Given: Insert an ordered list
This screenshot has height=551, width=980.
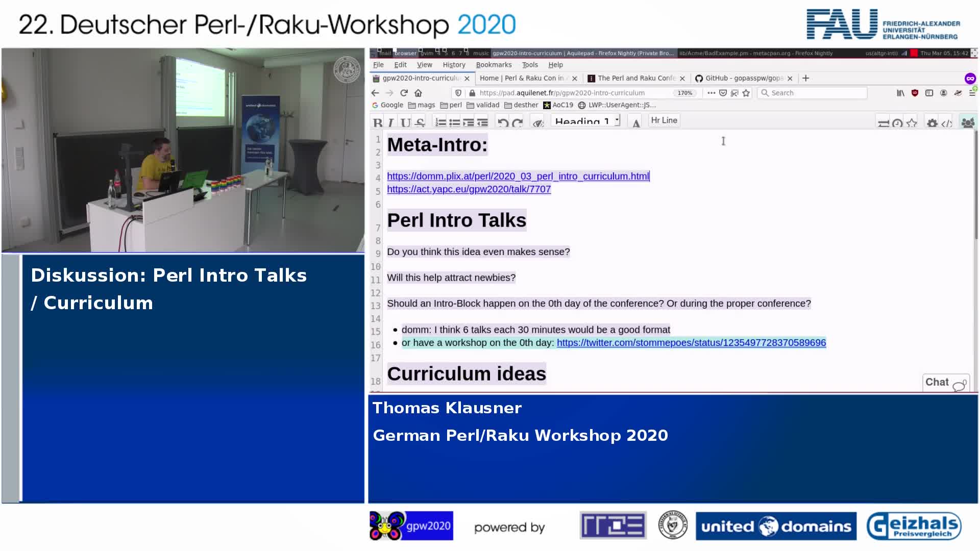Looking at the screenshot, I should [440, 122].
